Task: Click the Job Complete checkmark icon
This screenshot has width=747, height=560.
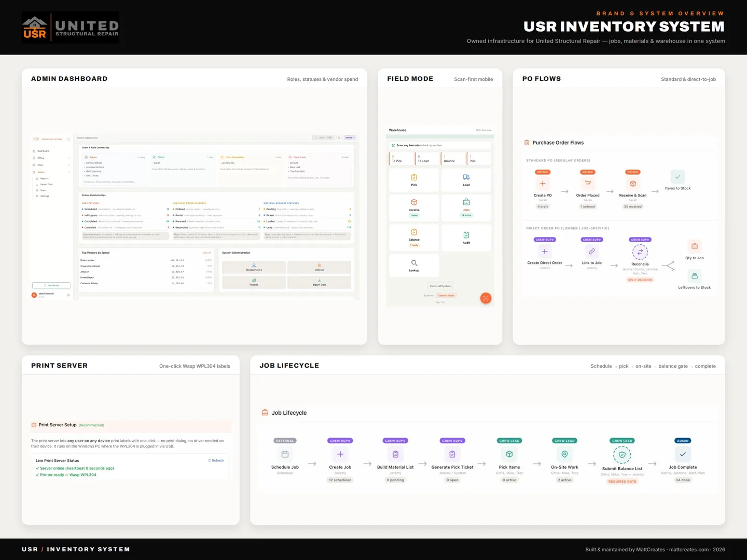Action: (x=683, y=454)
